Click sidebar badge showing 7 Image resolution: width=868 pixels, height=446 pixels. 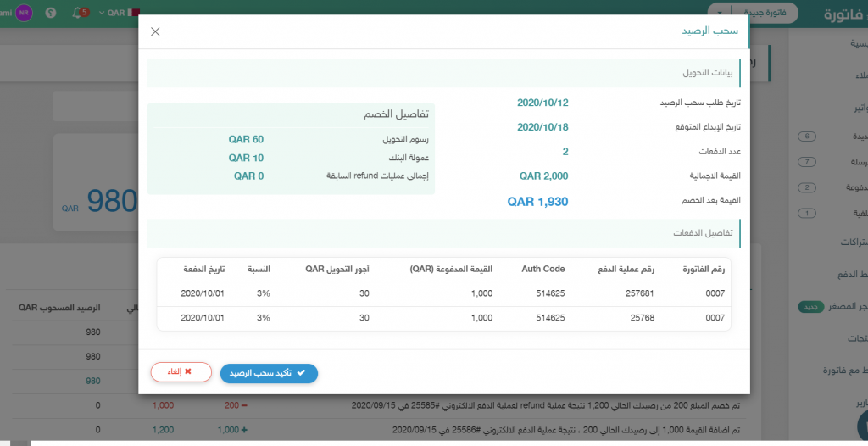[807, 162]
